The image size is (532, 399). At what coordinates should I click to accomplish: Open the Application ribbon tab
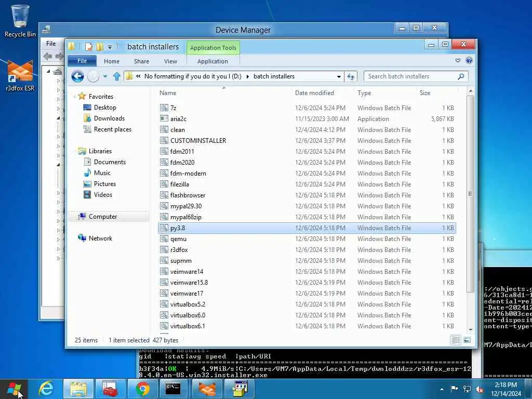tap(212, 61)
